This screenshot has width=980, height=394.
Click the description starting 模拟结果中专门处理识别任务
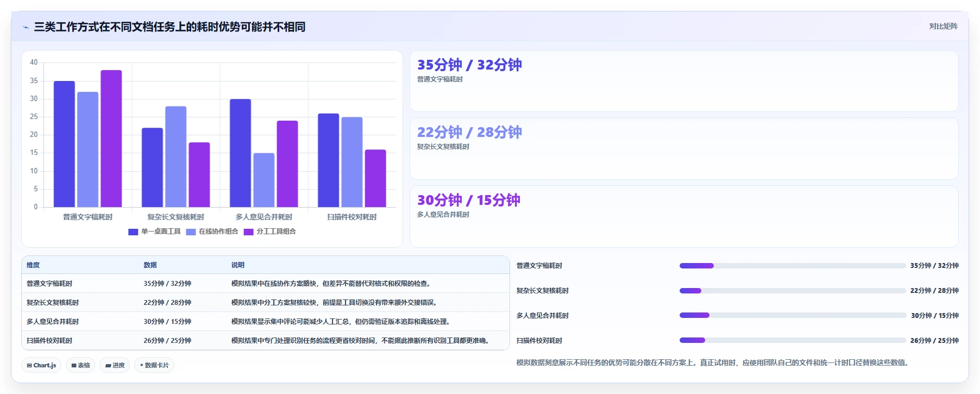362,341
